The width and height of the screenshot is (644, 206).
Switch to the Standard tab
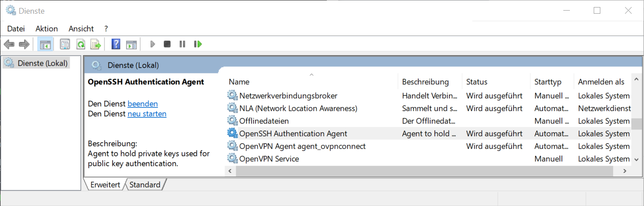coord(145,185)
